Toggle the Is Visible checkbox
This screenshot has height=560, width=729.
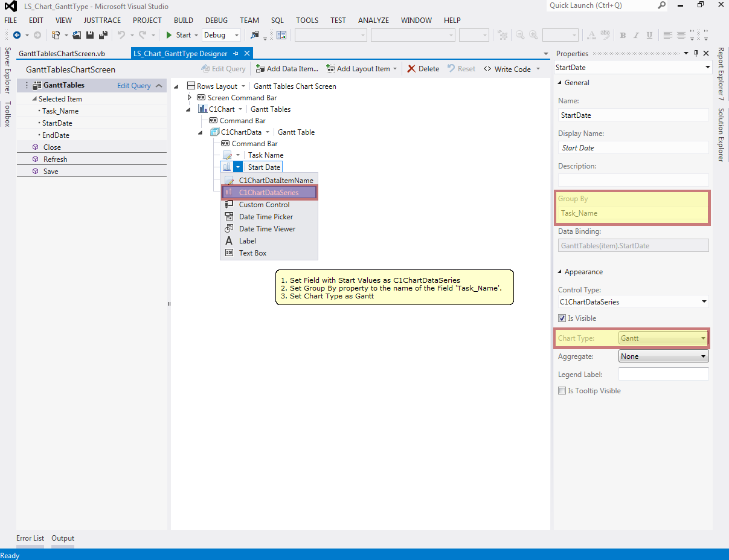(x=562, y=318)
